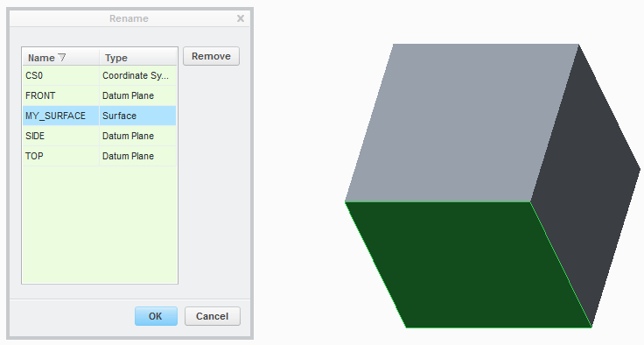Select the Coordinate Sy... type cell
The height and width of the screenshot is (345, 644).
(138, 75)
